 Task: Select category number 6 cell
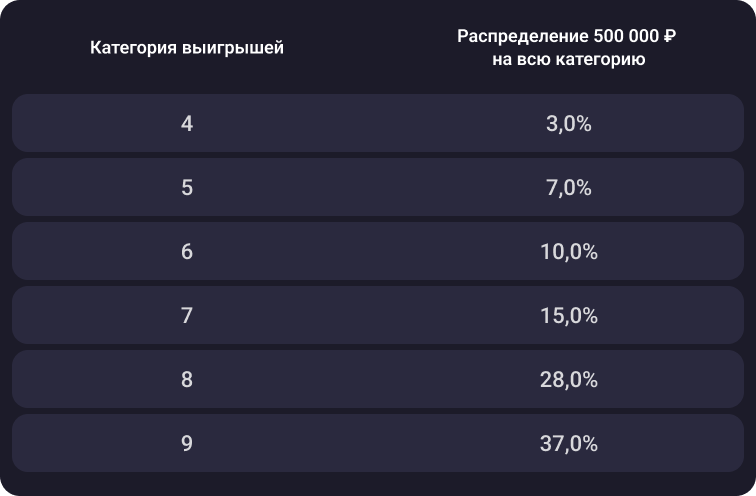tap(187, 252)
